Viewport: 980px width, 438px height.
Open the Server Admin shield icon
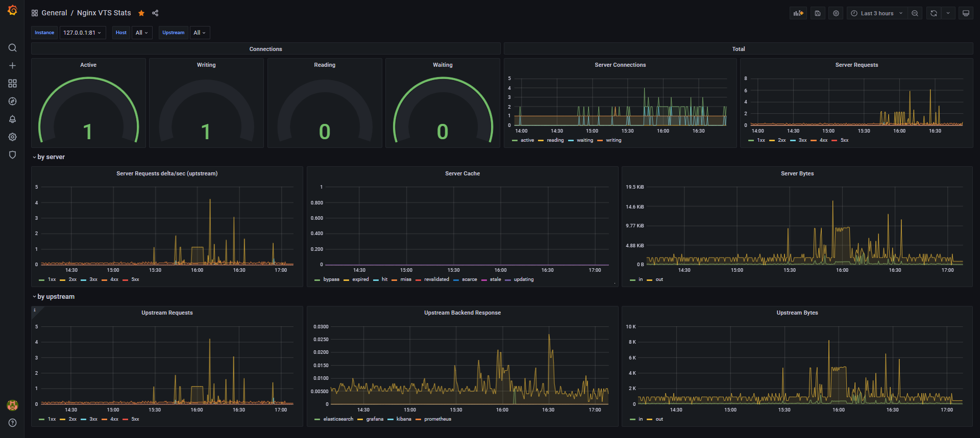[12, 155]
